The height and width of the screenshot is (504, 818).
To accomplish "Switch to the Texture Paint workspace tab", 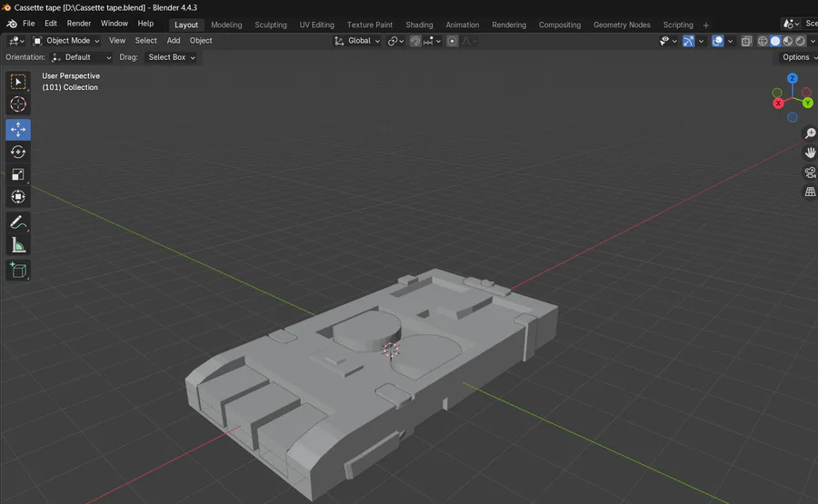I will [x=370, y=25].
